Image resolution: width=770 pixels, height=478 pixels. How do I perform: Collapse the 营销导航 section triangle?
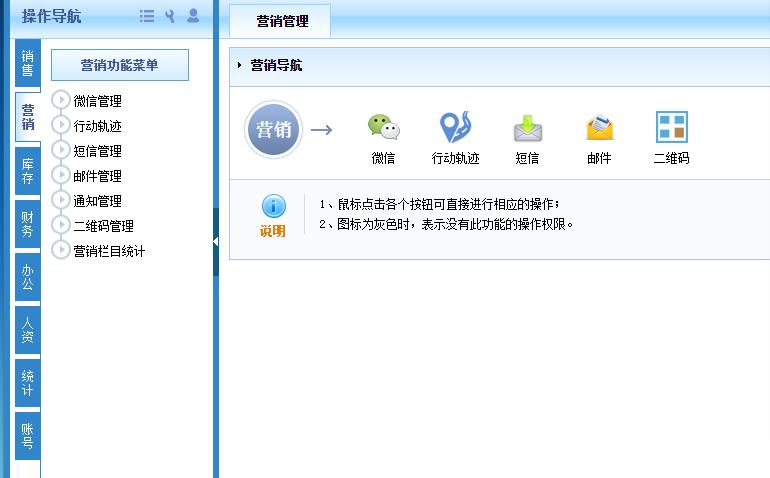point(240,66)
